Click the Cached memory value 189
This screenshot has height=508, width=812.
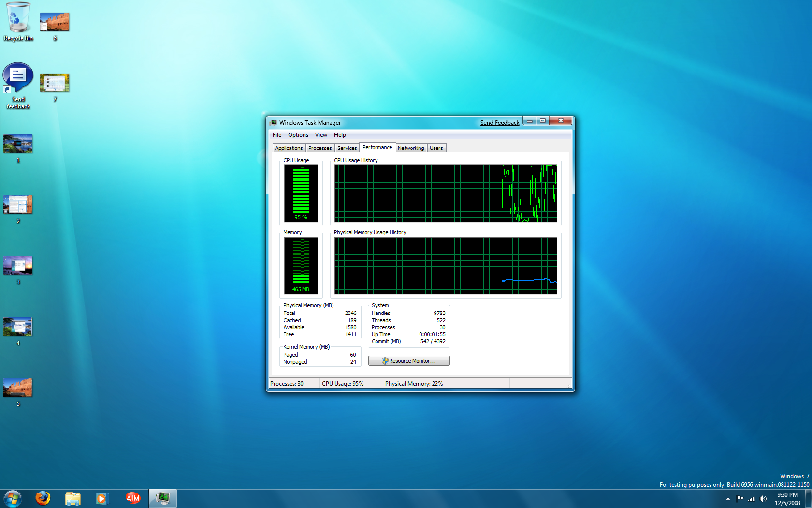tap(352, 320)
